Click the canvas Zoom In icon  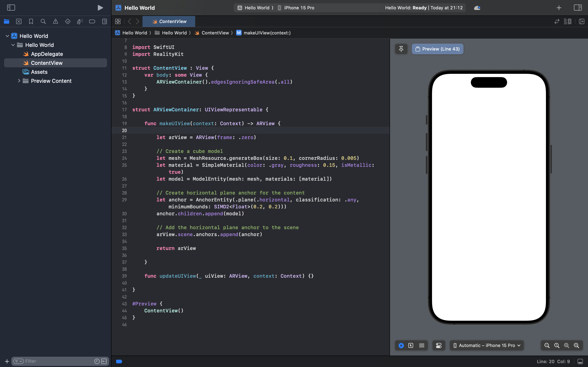click(x=576, y=345)
